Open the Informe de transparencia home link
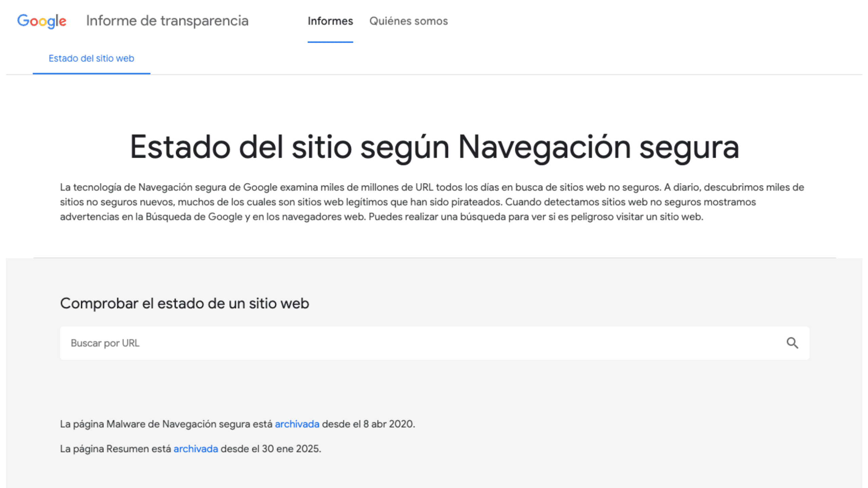The image size is (868, 488). [x=167, y=21]
